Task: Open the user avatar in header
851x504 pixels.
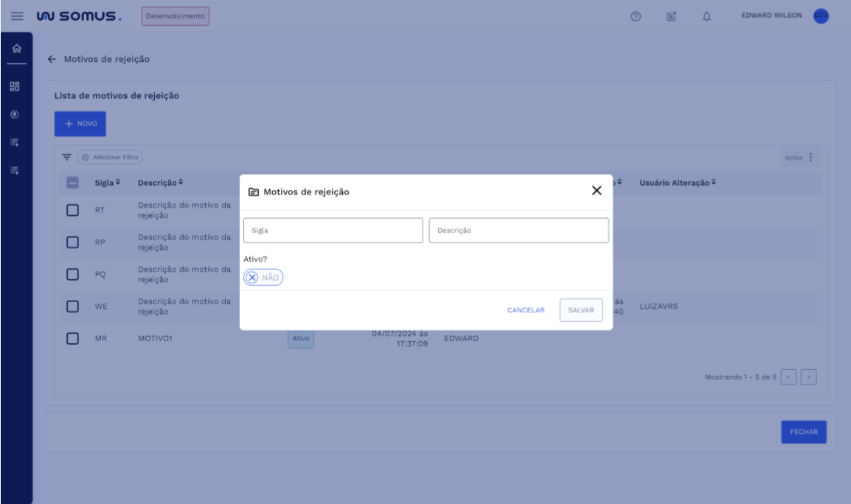Action: point(821,16)
